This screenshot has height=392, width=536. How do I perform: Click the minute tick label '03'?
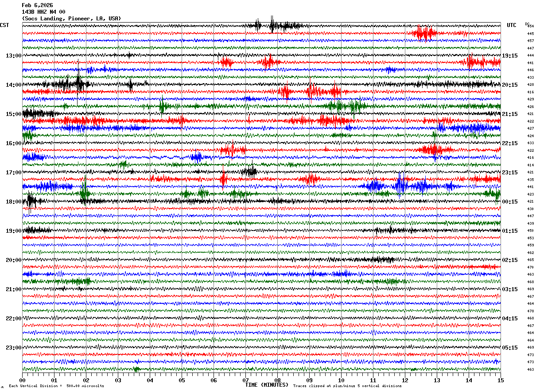pos(118,380)
